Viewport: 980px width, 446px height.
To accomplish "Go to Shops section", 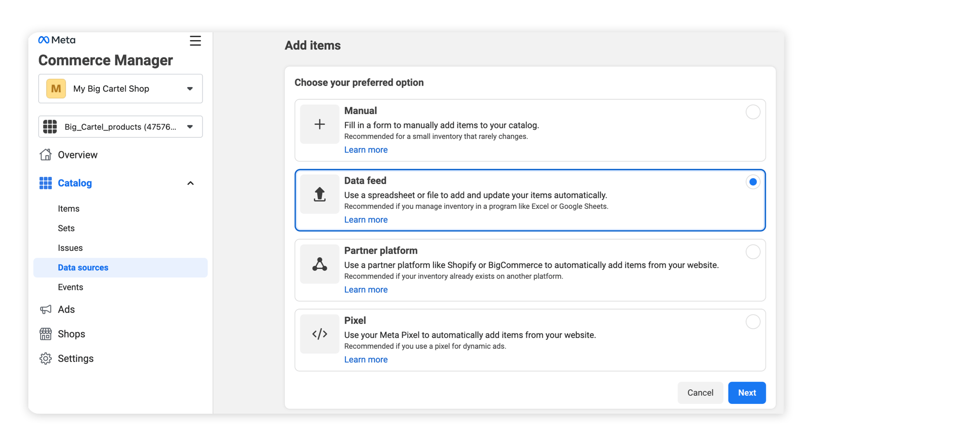I will [x=71, y=334].
